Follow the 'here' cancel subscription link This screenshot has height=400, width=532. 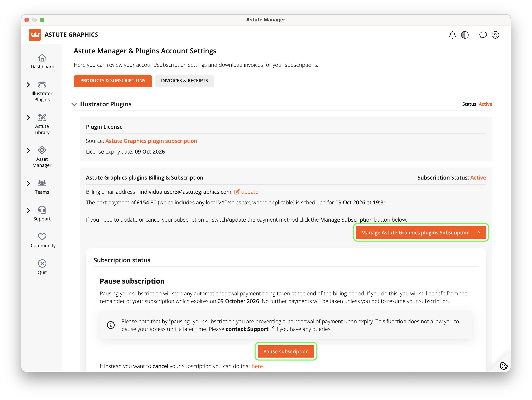(x=258, y=366)
